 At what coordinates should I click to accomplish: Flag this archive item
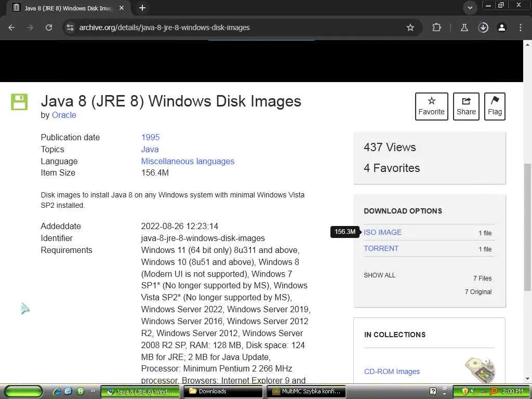[x=495, y=106]
